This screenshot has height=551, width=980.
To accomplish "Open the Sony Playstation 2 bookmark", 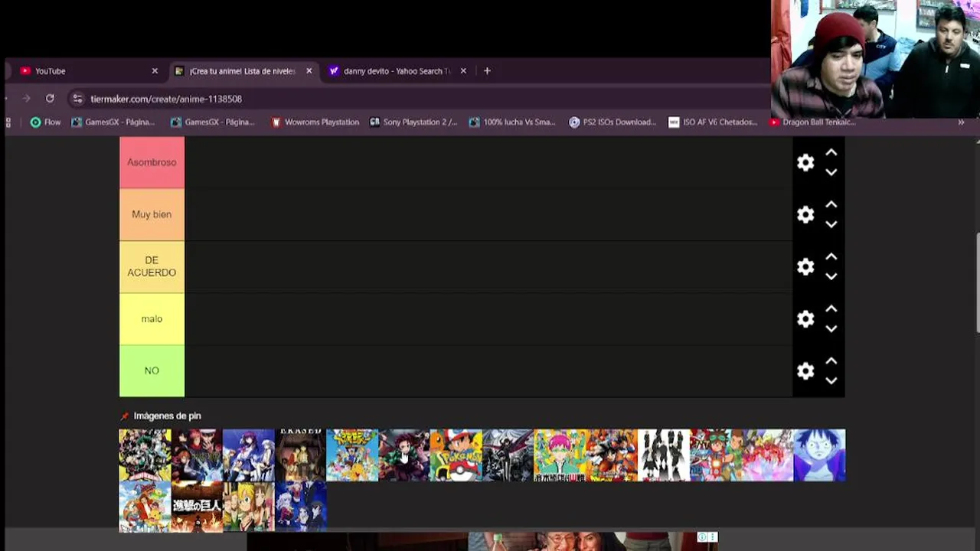I will point(413,122).
